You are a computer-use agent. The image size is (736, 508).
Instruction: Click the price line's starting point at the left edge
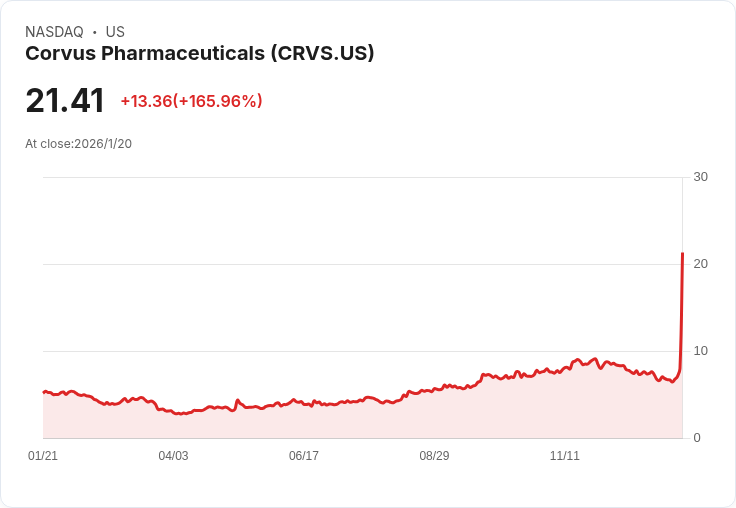click(x=44, y=392)
